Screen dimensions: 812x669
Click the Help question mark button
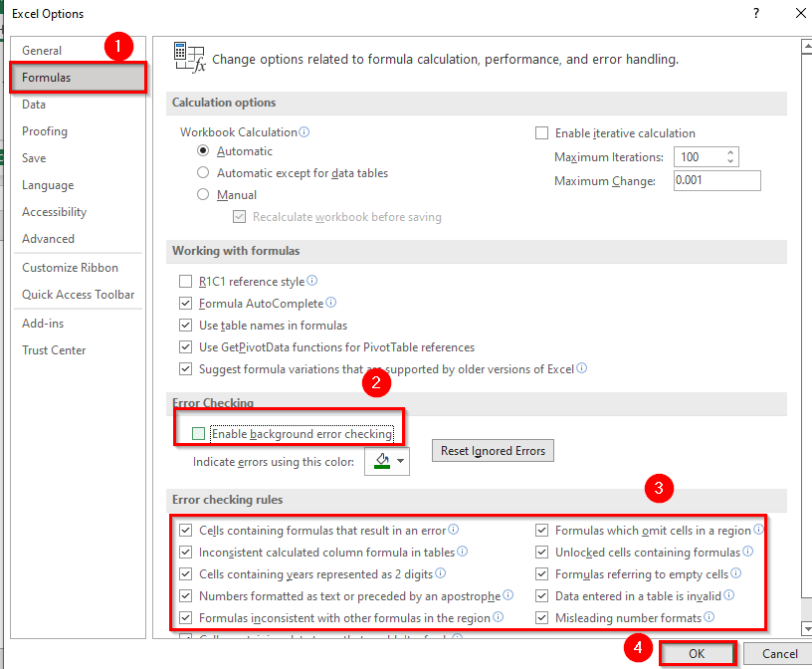[756, 13]
